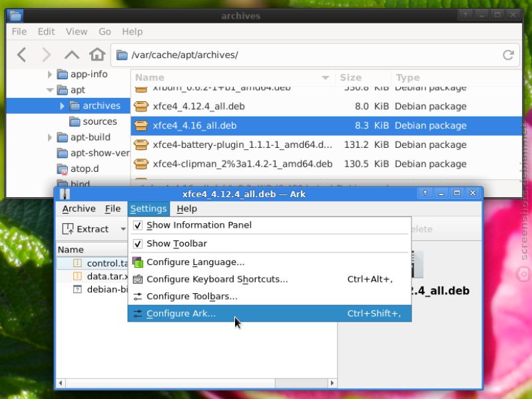Collapse the apt tree node

pos(50,90)
